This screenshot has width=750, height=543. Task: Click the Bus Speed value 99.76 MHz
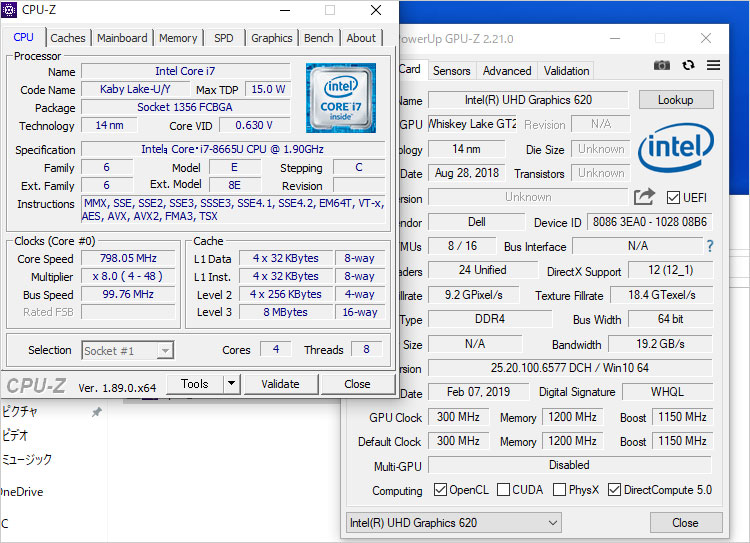click(128, 294)
